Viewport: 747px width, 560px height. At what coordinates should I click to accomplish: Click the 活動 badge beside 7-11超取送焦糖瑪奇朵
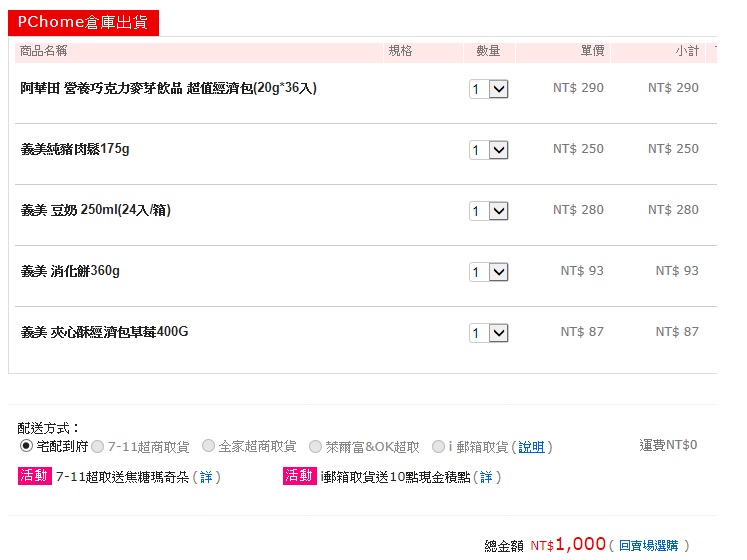[34, 477]
